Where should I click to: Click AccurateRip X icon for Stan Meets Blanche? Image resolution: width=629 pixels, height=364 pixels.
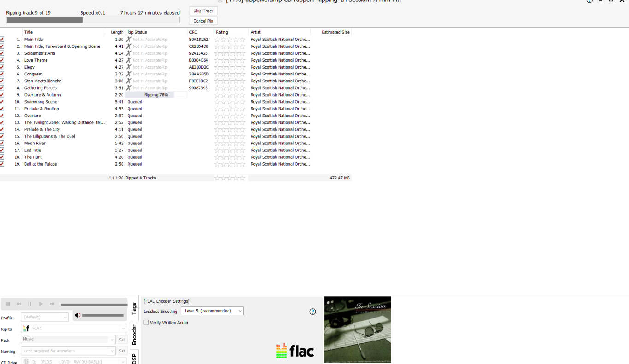(129, 81)
